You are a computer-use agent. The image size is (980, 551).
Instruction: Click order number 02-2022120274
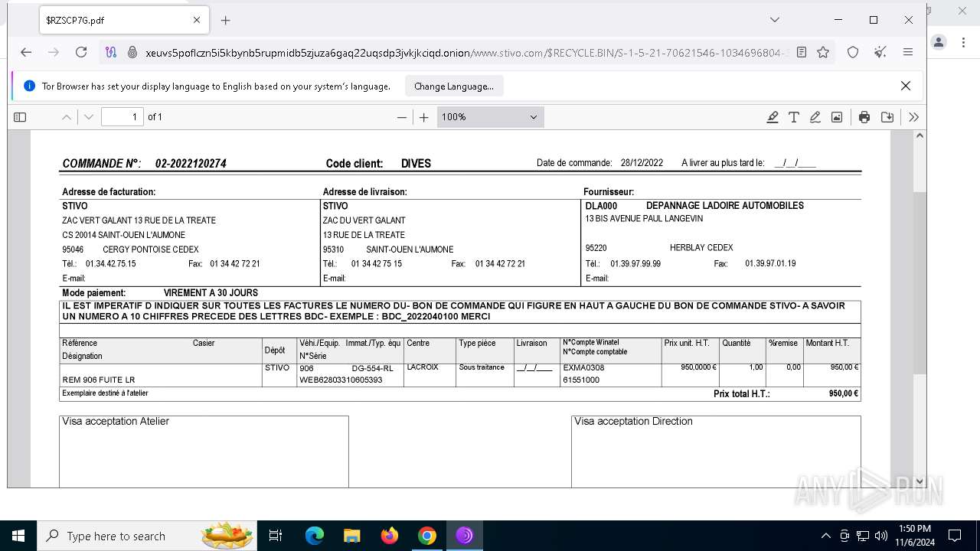[x=191, y=164]
